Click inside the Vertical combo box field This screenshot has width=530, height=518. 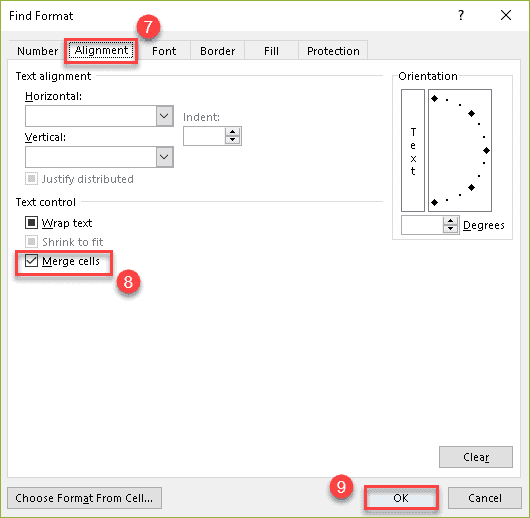tap(91, 157)
